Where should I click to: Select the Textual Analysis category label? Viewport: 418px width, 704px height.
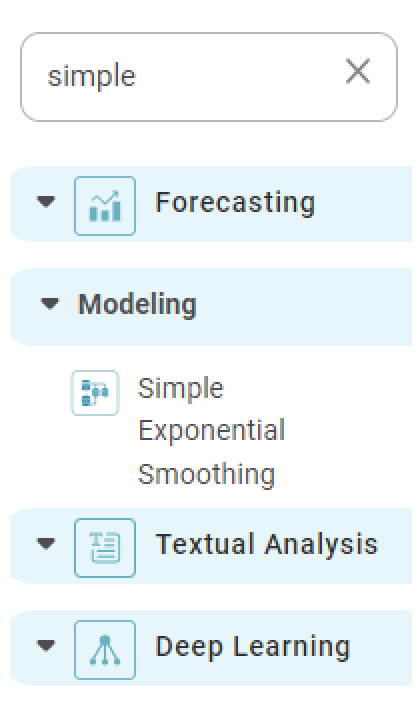pos(267,544)
